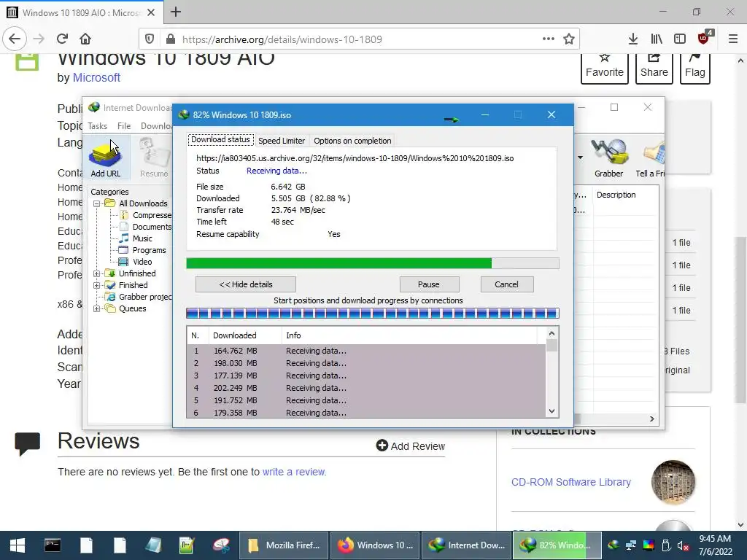Click the Resume icon in IDM toolbar
Screen dimensions: 747x560
[154, 158]
